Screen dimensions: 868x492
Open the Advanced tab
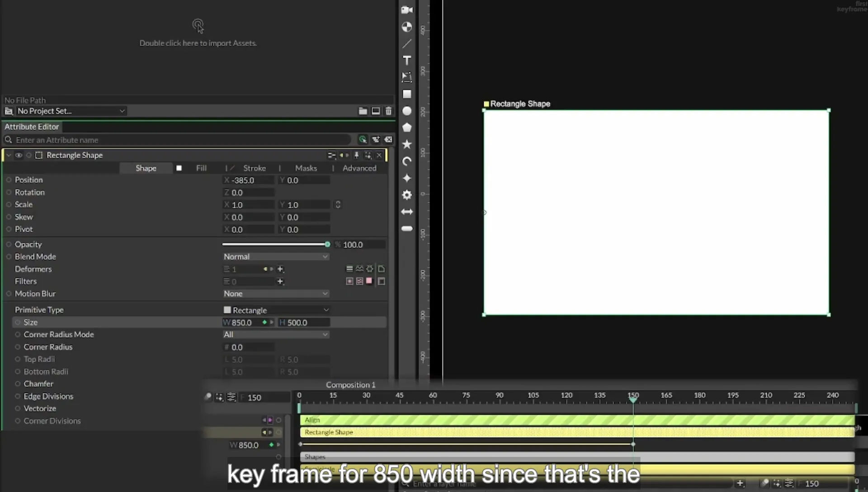(359, 168)
